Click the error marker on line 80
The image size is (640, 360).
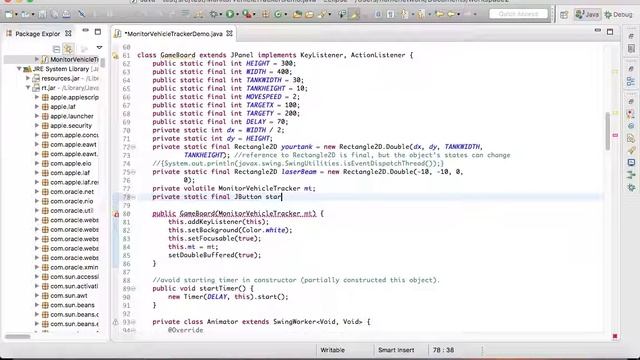[x=116, y=214]
